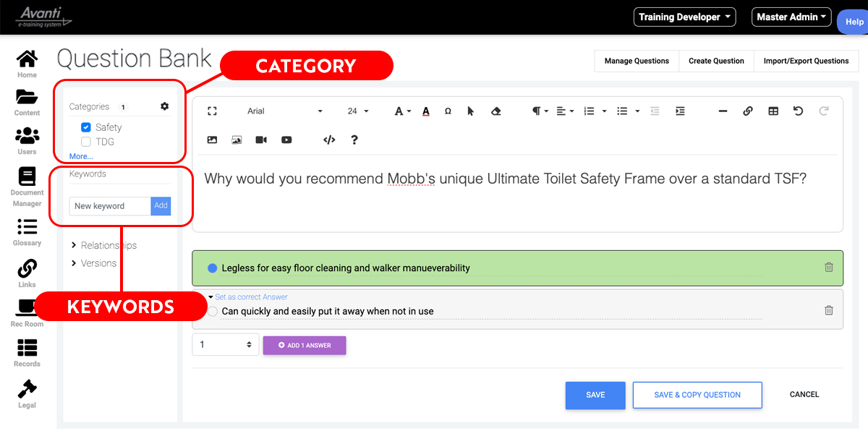Open Glossary in sidebar
868x431 pixels.
pyautogui.click(x=27, y=232)
